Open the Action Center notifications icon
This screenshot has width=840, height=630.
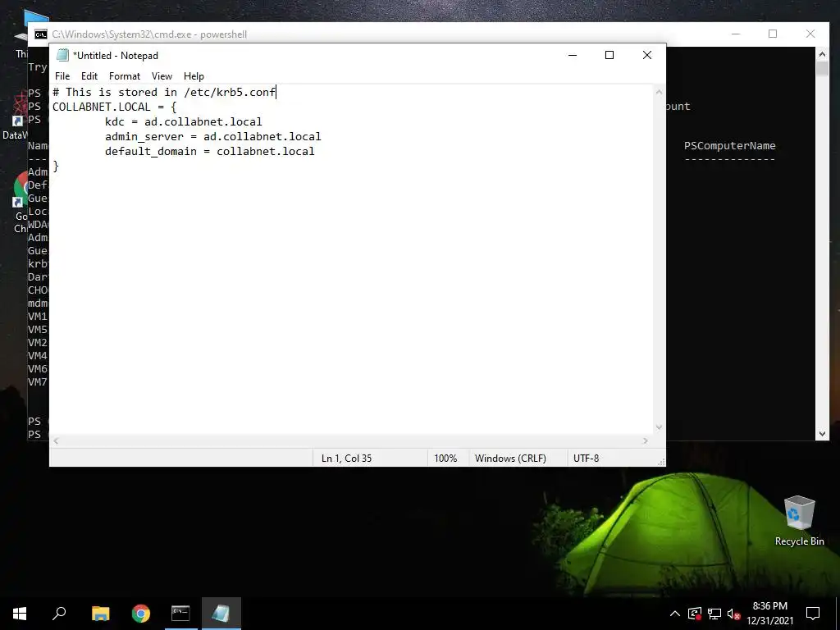pos(813,614)
